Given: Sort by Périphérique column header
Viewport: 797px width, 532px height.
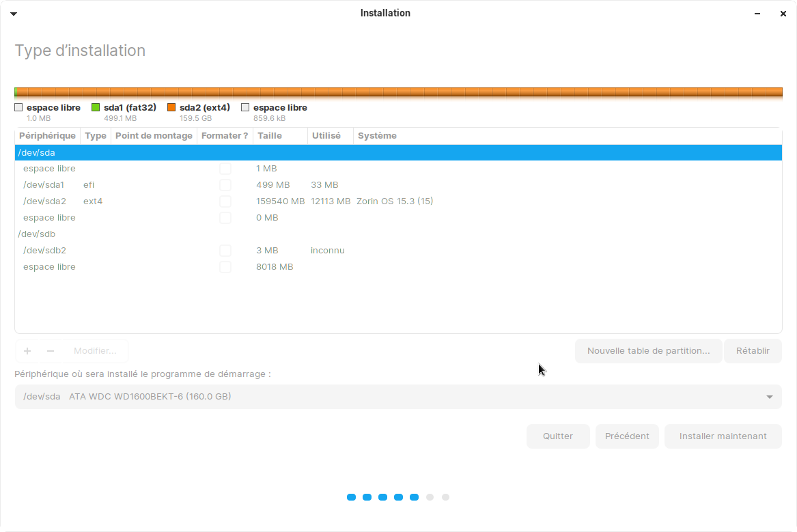Looking at the screenshot, I should click(x=47, y=136).
